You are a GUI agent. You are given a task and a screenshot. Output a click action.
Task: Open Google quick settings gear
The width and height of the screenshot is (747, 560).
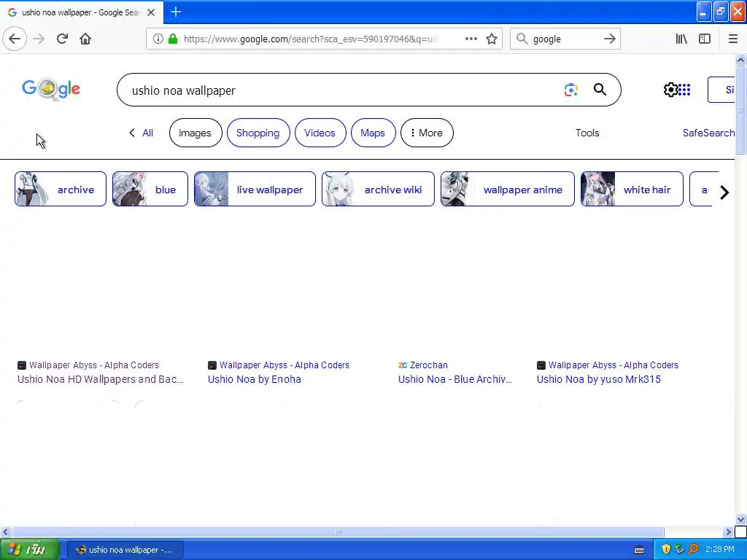pyautogui.click(x=670, y=90)
